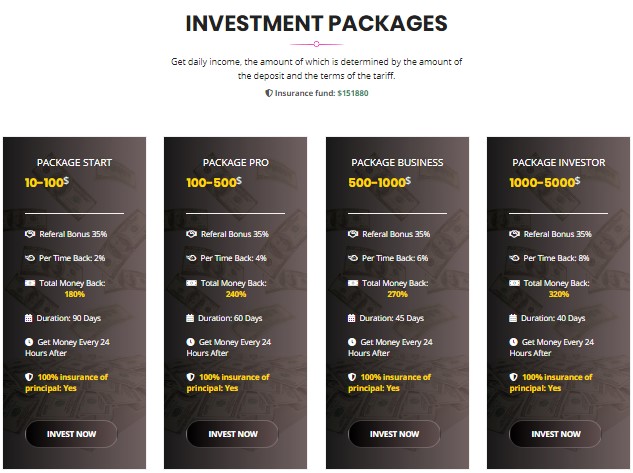Viewport: 633px width, 473px height.
Task: Click the clock icon in Package Business
Action: tap(352, 342)
